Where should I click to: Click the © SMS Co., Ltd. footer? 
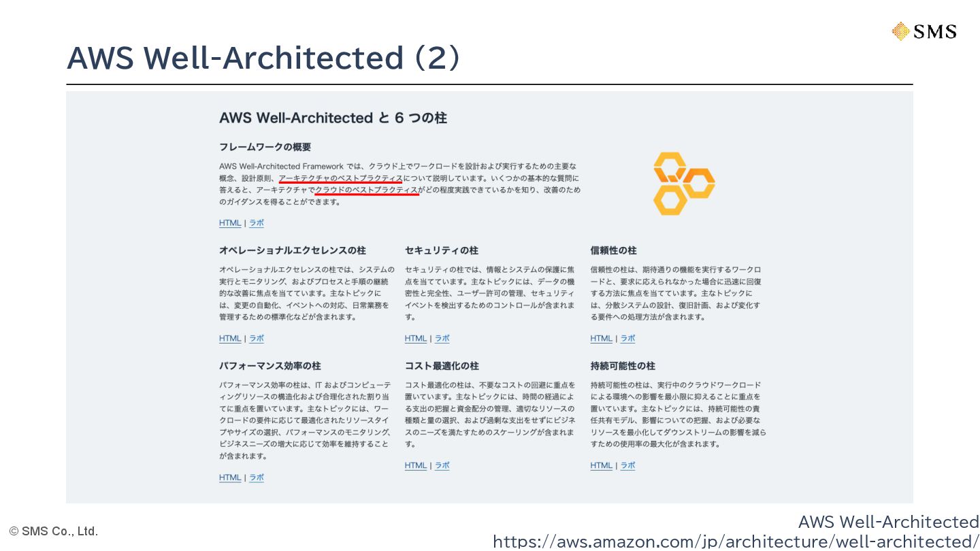[54, 531]
